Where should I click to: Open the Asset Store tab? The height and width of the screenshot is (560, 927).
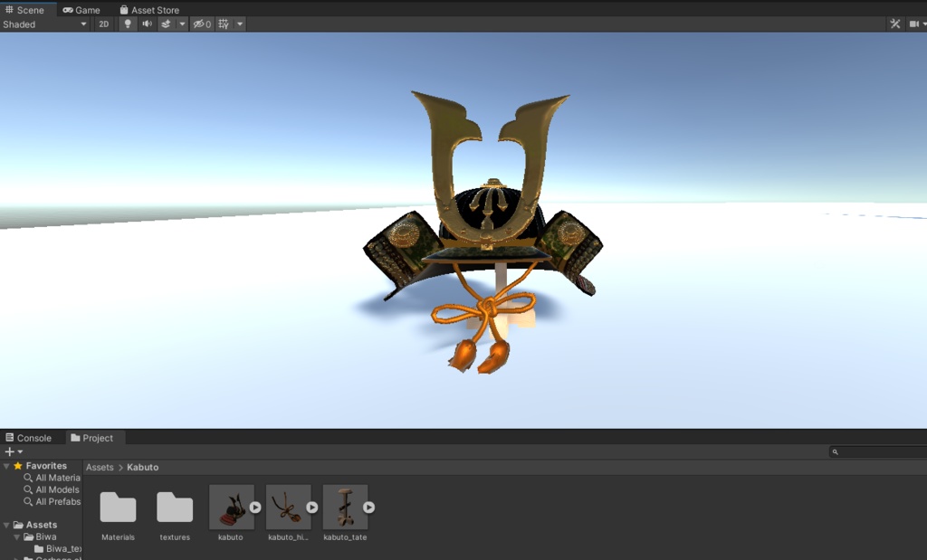click(x=149, y=10)
